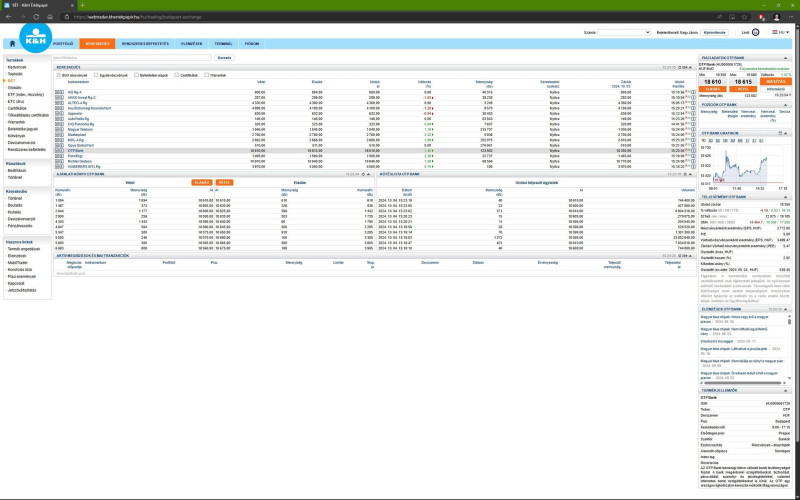The width and height of the screenshot is (800, 500).
Task: Click the Limit clock icon
Action: [x=756, y=32]
